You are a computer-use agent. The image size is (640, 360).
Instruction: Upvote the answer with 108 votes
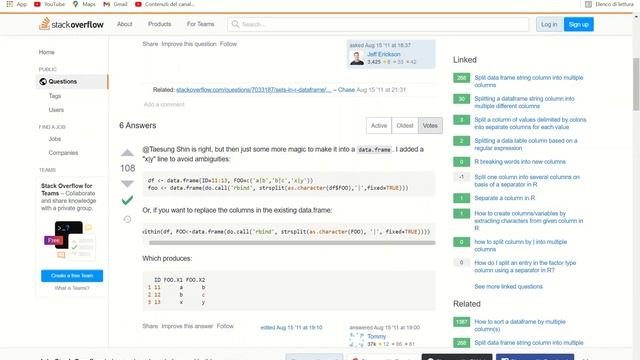127,153
